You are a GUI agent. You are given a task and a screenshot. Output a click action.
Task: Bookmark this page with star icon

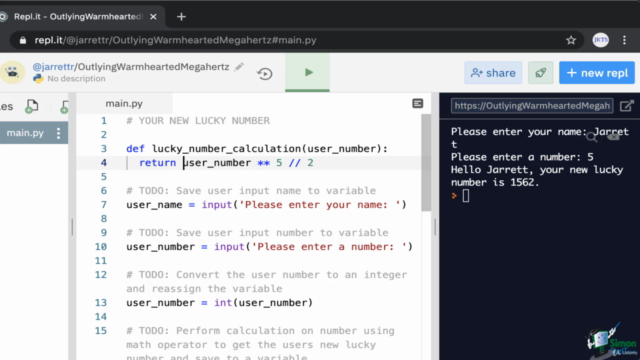click(571, 40)
